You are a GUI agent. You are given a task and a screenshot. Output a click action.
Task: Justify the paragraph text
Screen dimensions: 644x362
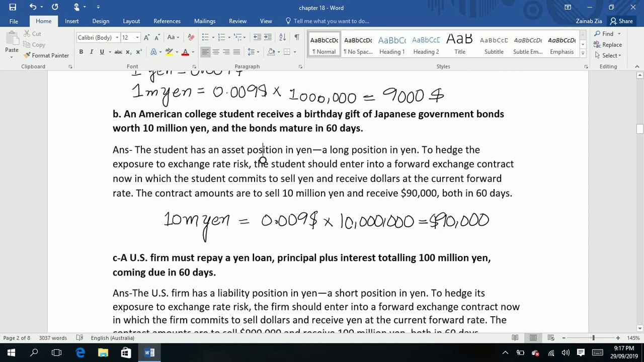click(237, 52)
